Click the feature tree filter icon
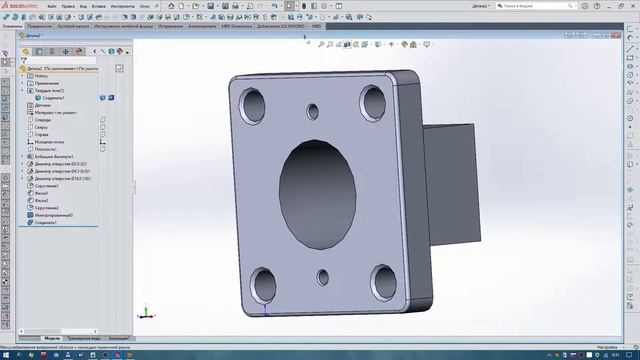The image size is (640, 360). (24, 60)
